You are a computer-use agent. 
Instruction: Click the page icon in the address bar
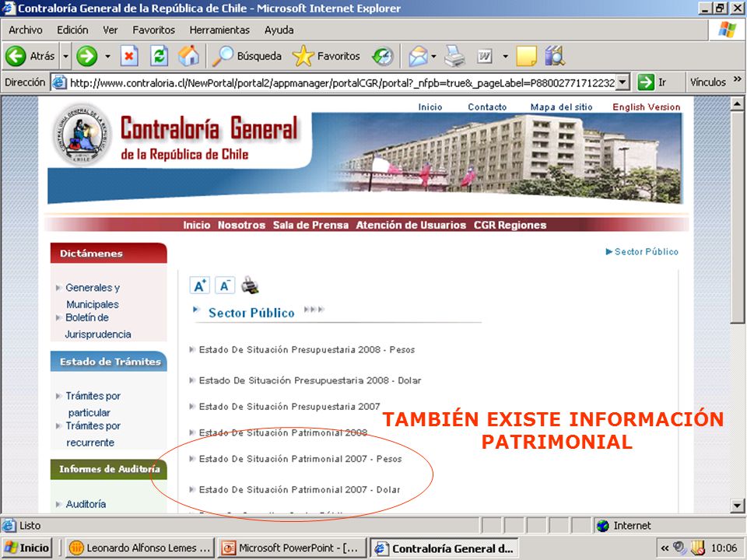tap(59, 82)
